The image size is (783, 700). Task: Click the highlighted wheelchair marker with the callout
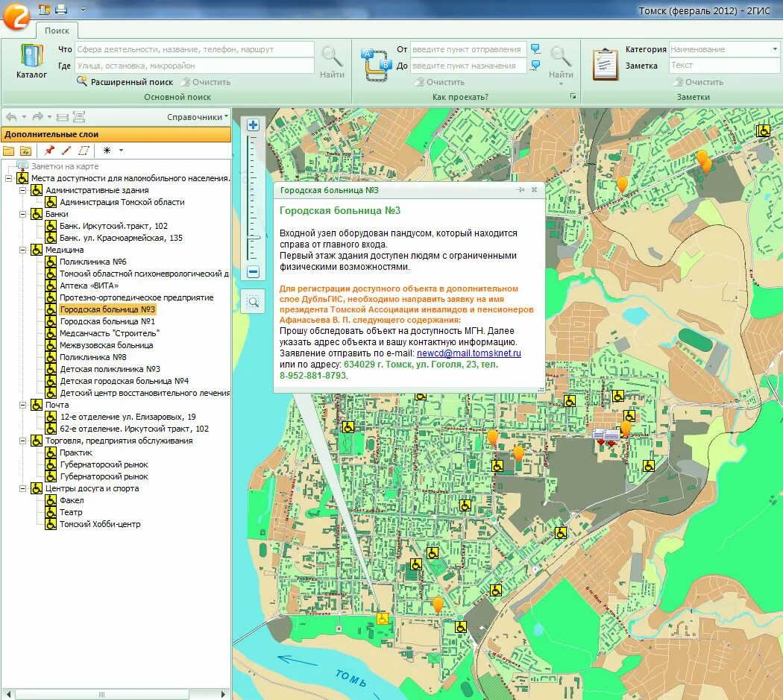(x=383, y=619)
